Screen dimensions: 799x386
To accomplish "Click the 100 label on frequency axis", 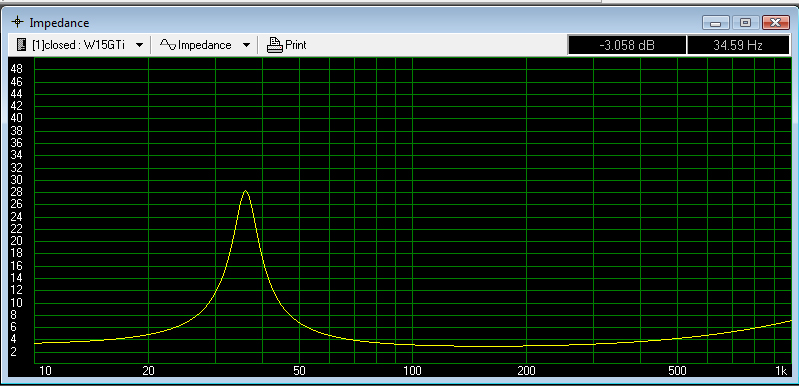I will pyautogui.click(x=412, y=371).
